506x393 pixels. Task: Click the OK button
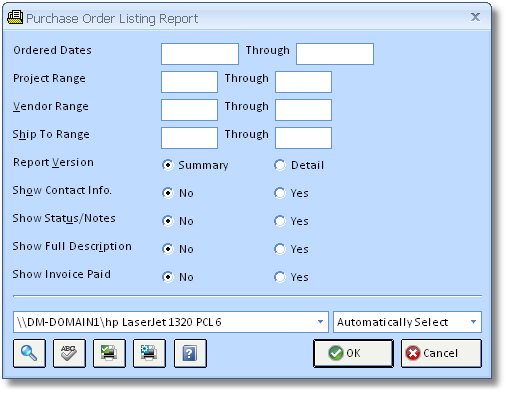pyautogui.click(x=353, y=353)
